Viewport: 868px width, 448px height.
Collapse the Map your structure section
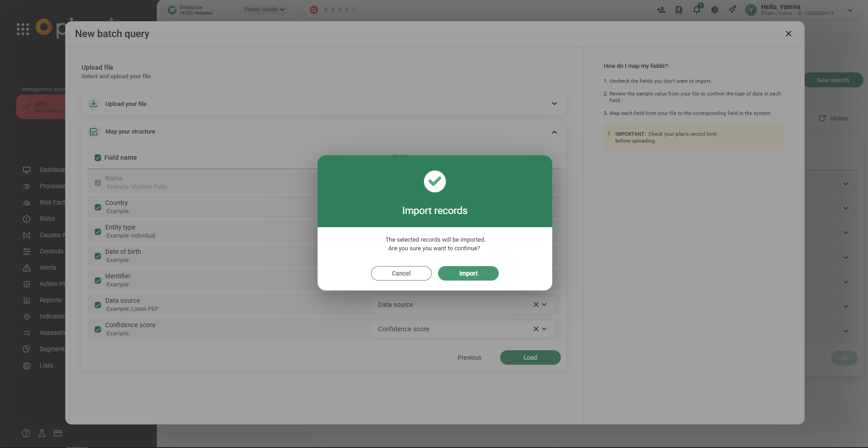[554, 132]
